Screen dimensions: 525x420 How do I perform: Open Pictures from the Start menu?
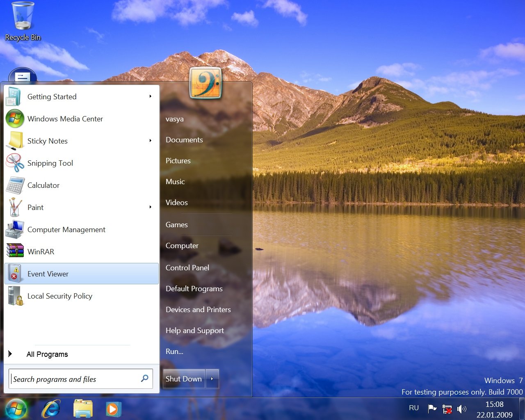178,161
